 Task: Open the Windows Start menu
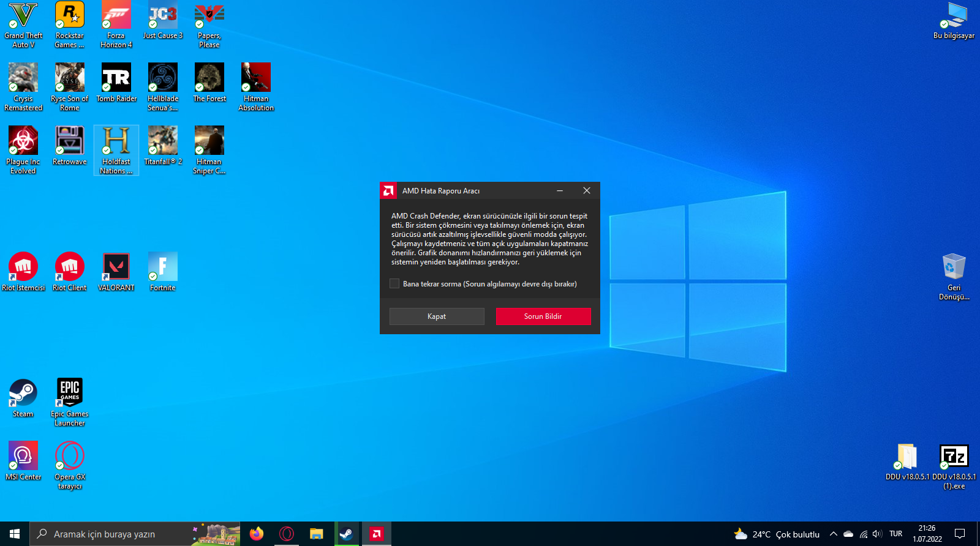[15, 534]
